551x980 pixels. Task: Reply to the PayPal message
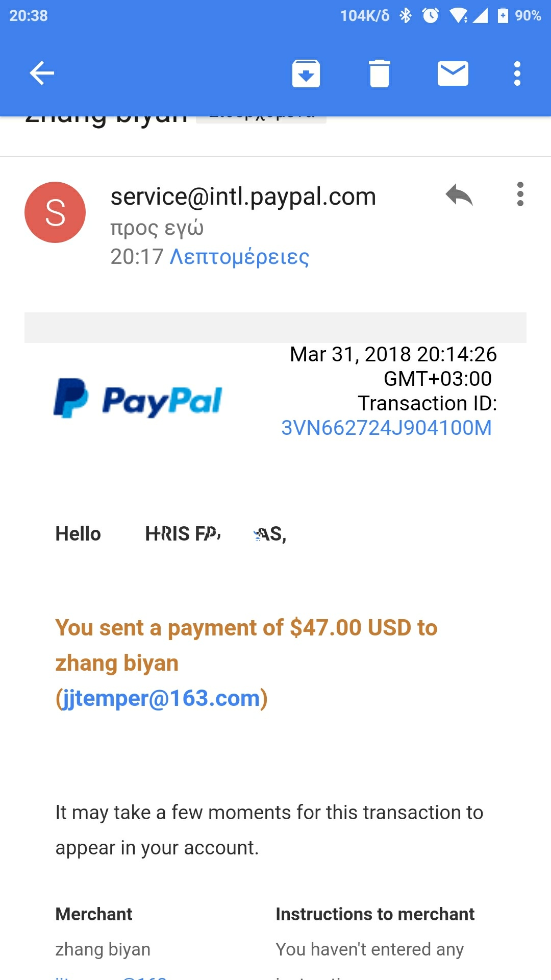pyautogui.click(x=459, y=195)
